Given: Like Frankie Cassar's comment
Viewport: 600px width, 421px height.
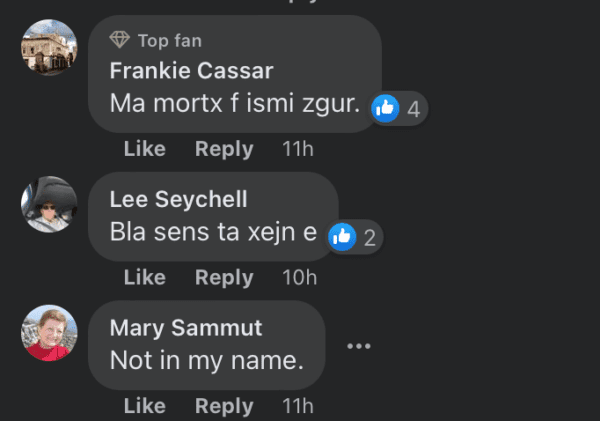Looking at the screenshot, I should [144, 149].
